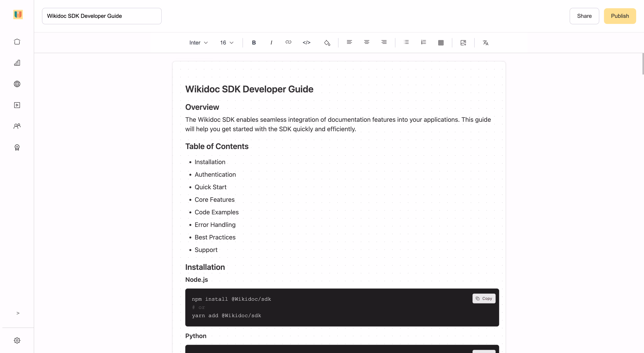Translate the document text

pos(485,43)
